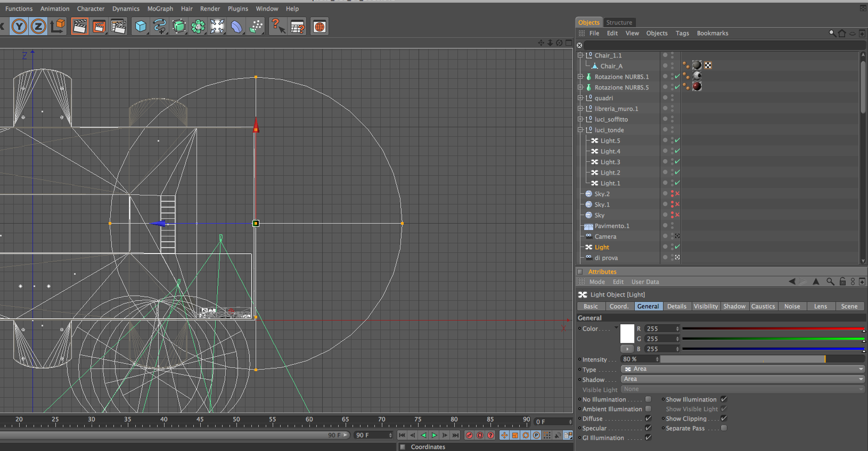The image size is (868, 451).
Task: Click the lock icon in Attributes panel
Action: click(842, 282)
